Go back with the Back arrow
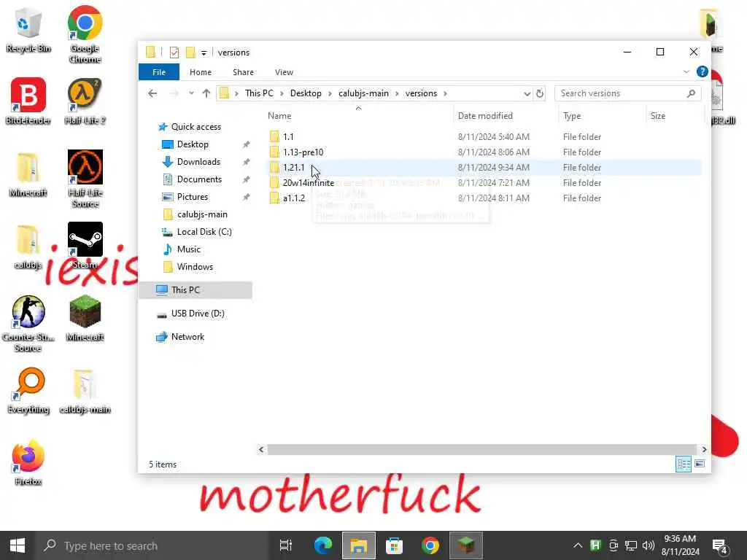Screen dimensions: 747x560 point(152,93)
